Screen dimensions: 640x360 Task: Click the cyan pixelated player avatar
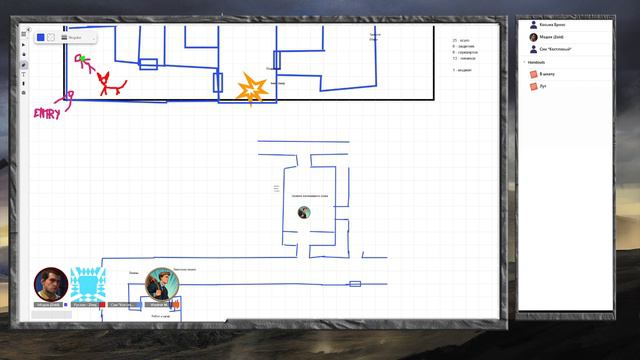(x=88, y=284)
